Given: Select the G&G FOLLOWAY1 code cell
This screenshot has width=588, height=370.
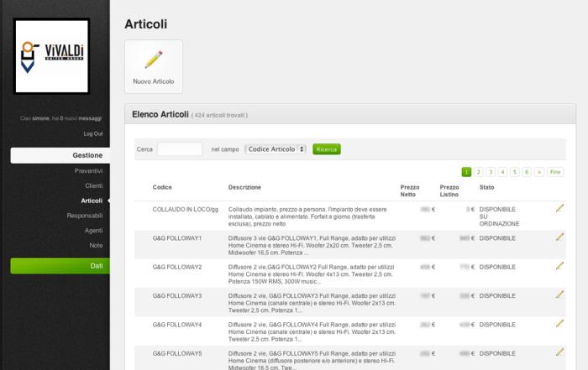Looking at the screenshot, I should [177, 238].
